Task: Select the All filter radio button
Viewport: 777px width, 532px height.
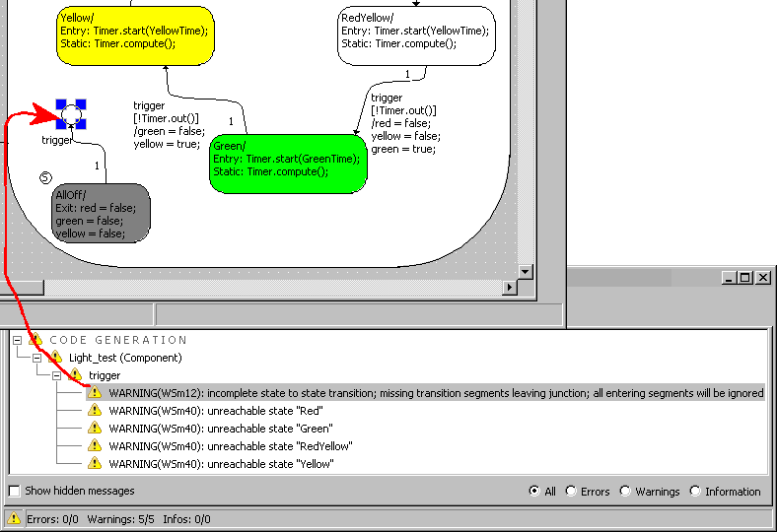Action: (x=534, y=491)
